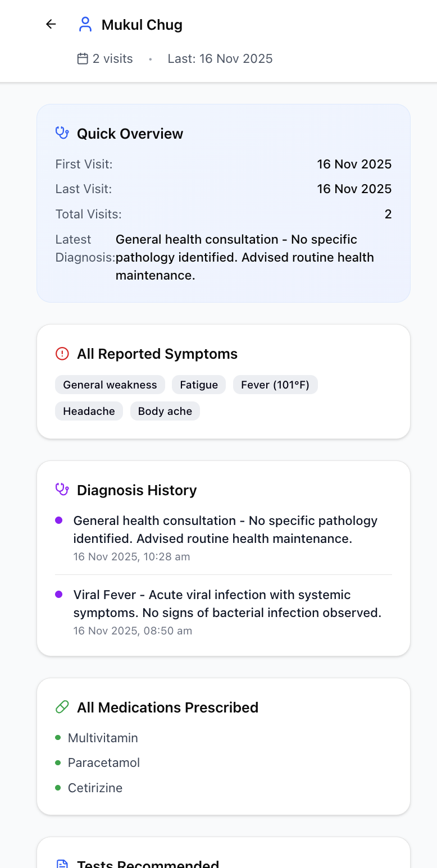The image size is (437, 868).
Task: Click the patient profile icon beside Mukul Chug
Action: tap(85, 24)
